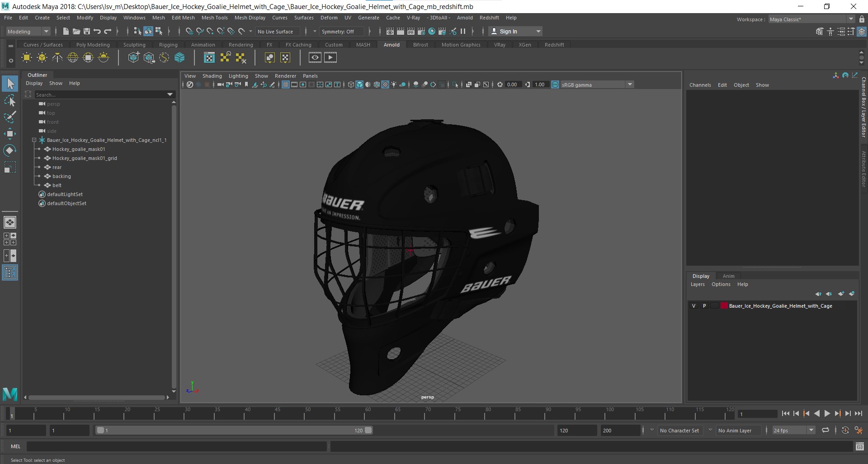This screenshot has height=464, width=868.
Task: Play the animation forwards
Action: pos(827,413)
